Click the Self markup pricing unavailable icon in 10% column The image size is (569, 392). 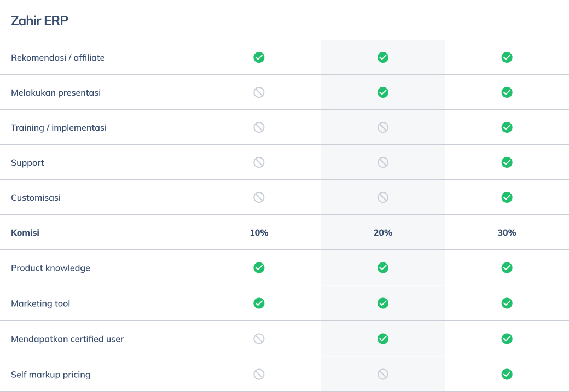coord(259,374)
